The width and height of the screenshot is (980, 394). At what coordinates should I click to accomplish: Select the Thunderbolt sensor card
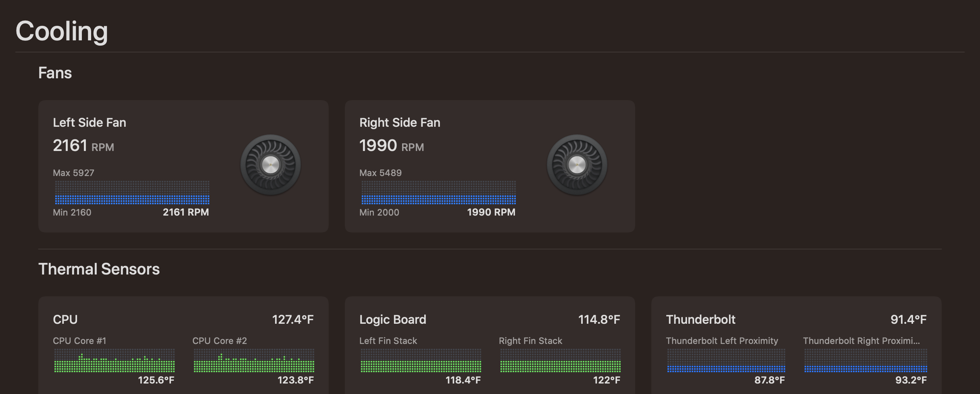click(797, 347)
